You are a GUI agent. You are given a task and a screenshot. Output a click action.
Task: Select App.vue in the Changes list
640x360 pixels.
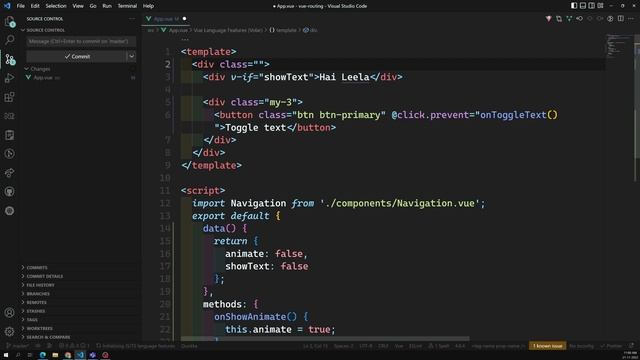click(x=43, y=78)
